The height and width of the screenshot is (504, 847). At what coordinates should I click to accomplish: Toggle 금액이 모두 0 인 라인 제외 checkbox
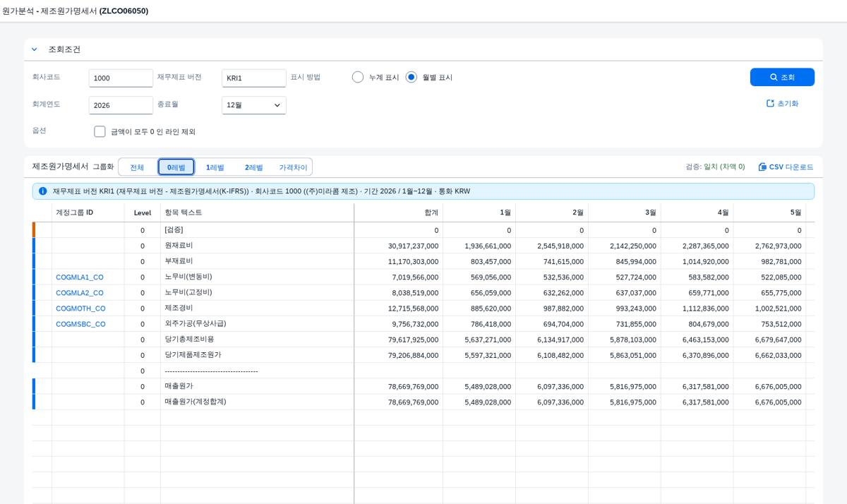[x=100, y=131]
